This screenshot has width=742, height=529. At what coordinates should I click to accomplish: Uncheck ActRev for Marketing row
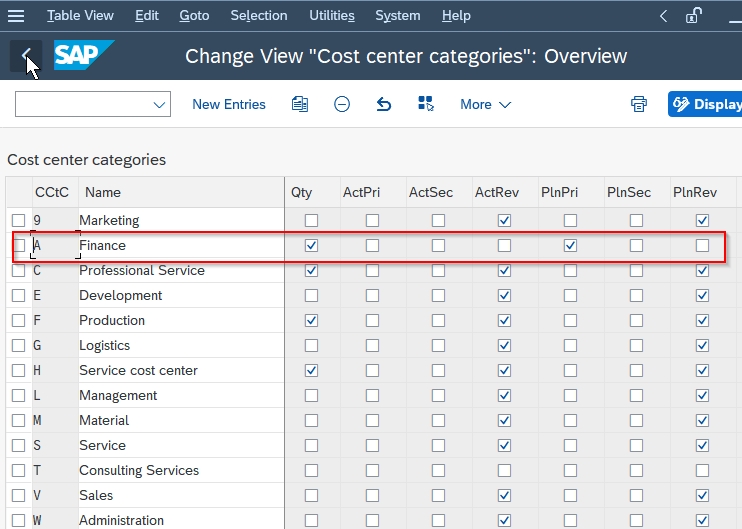click(x=504, y=220)
